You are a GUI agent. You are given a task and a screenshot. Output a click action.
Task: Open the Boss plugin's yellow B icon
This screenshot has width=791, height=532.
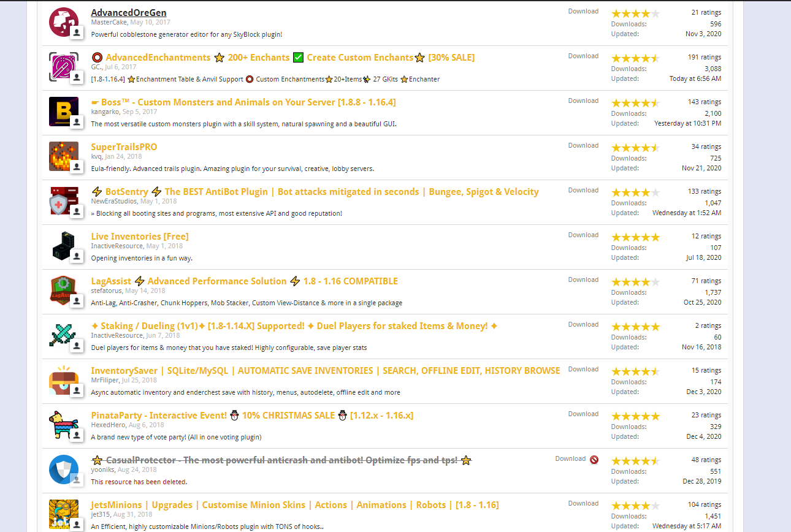click(x=64, y=112)
